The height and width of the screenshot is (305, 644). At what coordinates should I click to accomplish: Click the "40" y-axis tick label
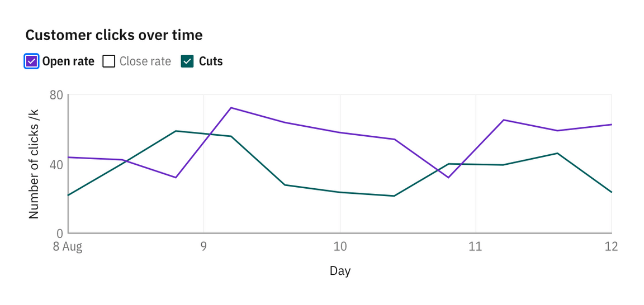point(56,164)
